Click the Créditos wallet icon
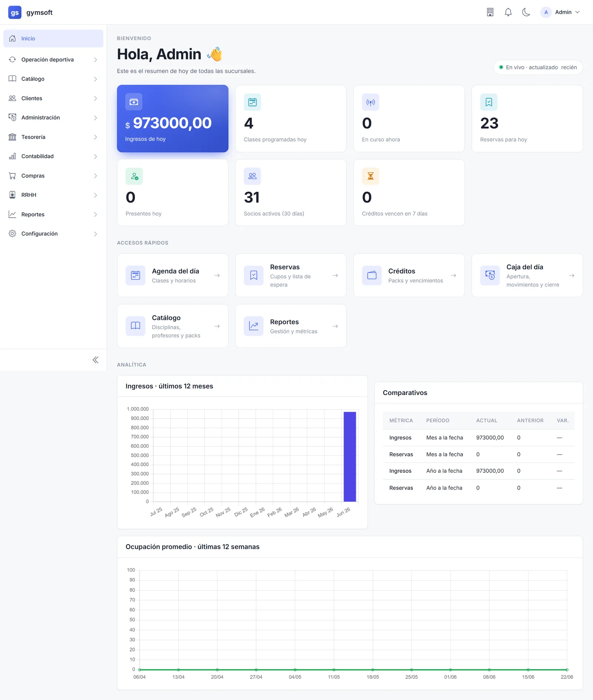Image resolution: width=593 pixels, height=700 pixels. [372, 275]
